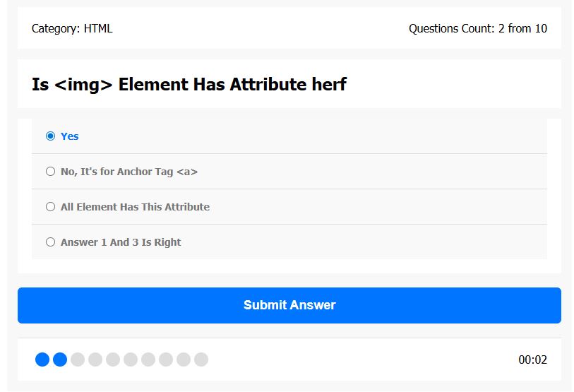Choose the "No, It's for Anchor Tag" radio
The width and height of the screenshot is (574, 392).
[50, 172]
